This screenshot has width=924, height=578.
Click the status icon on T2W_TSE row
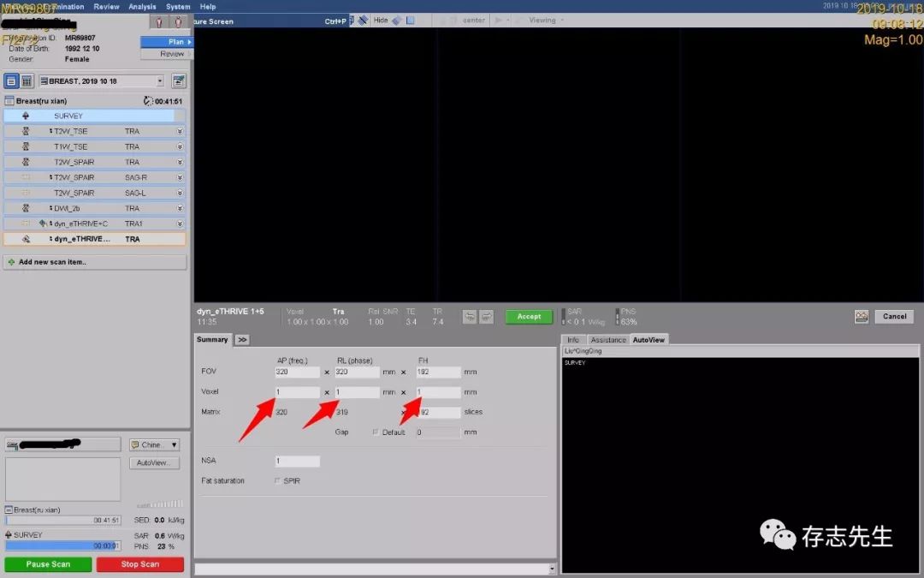[x=26, y=131]
